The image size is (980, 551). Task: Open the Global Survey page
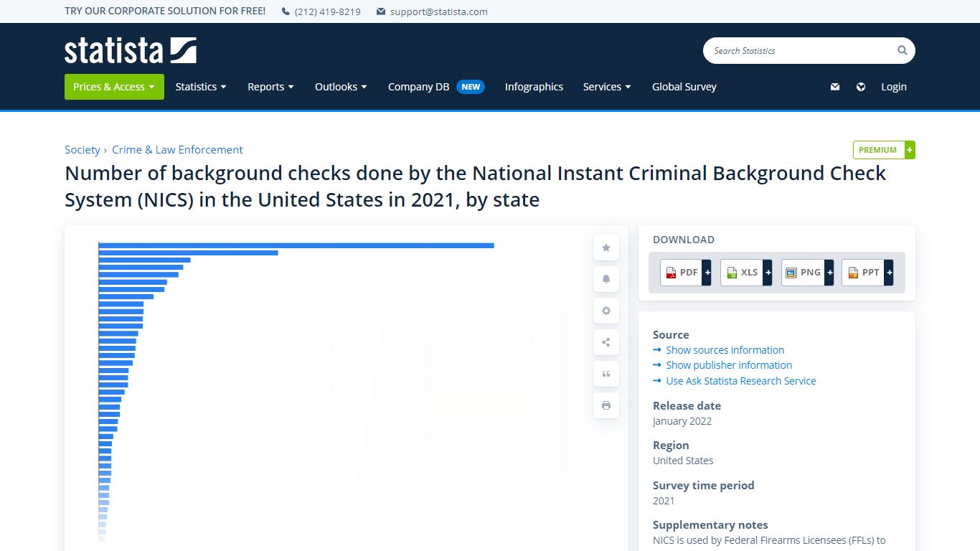click(684, 87)
